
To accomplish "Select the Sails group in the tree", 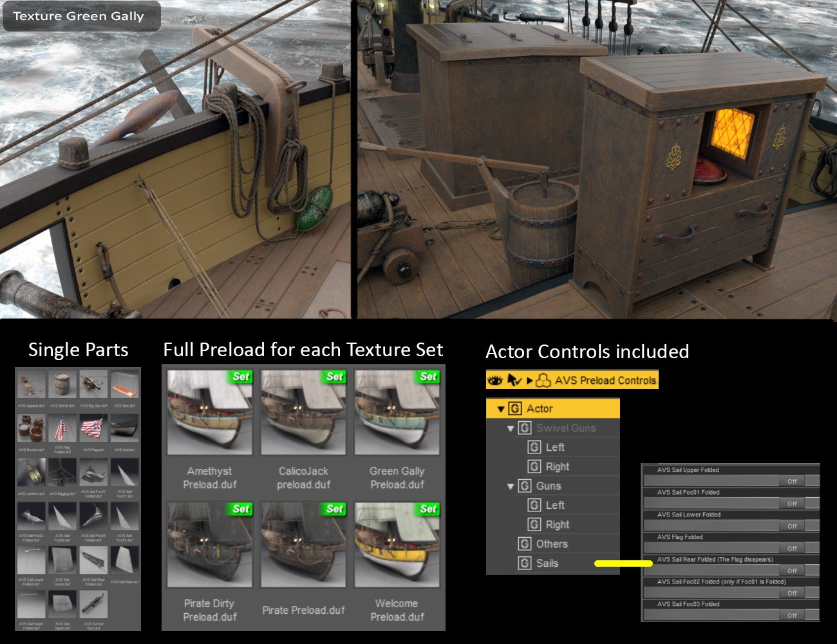I will [x=547, y=563].
